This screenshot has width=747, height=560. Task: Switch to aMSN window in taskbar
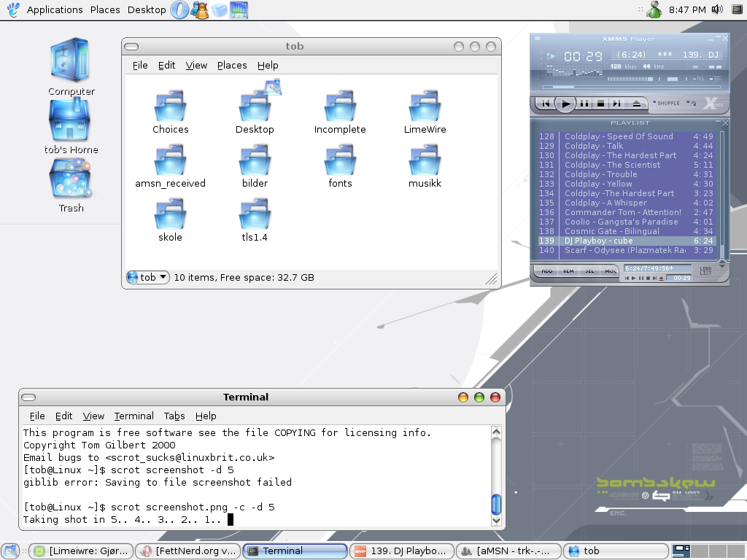pos(508,551)
